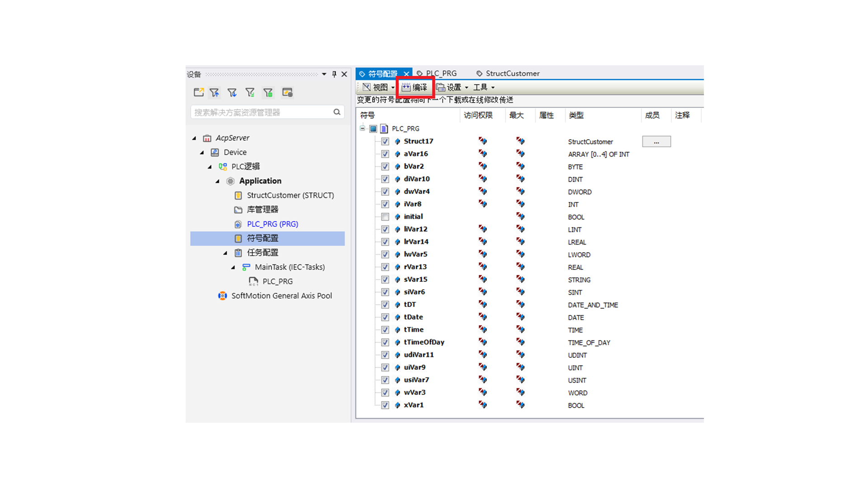
Task: Click the green highlighted filter icon
Action: pyautogui.click(x=268, y=92)
